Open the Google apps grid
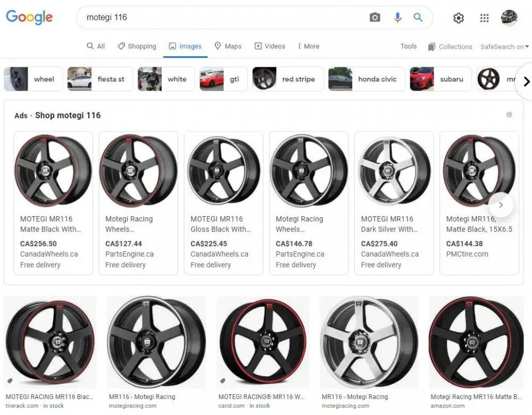The height and width of the screenshot is (415, 532). [484, 18]
